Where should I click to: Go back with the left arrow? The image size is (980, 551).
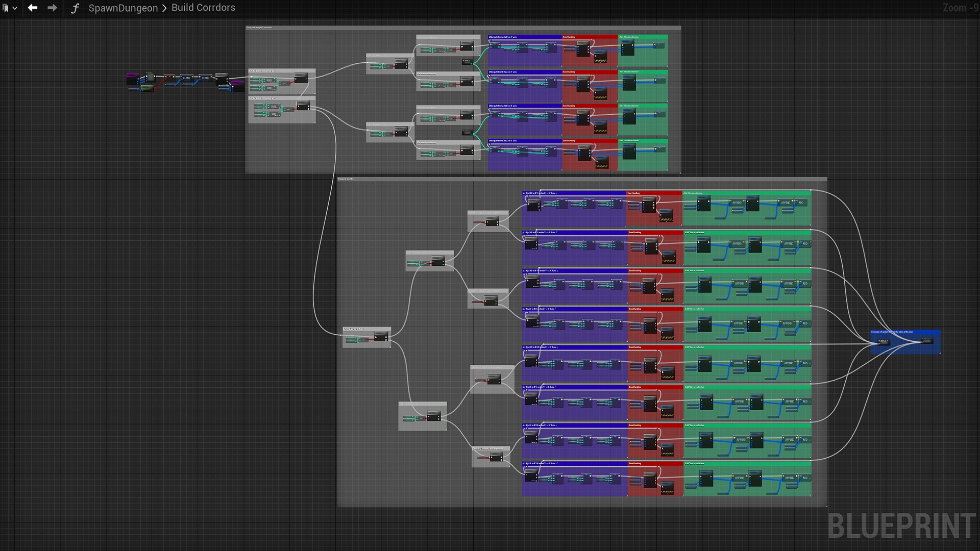[x=33, y=8]
